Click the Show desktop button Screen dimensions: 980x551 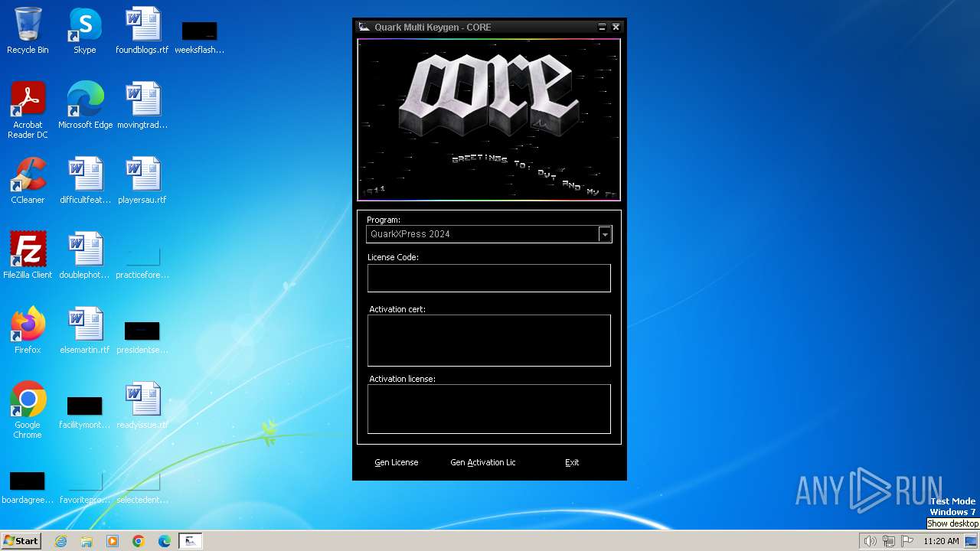pyautogui.click(x=972, y=541)
